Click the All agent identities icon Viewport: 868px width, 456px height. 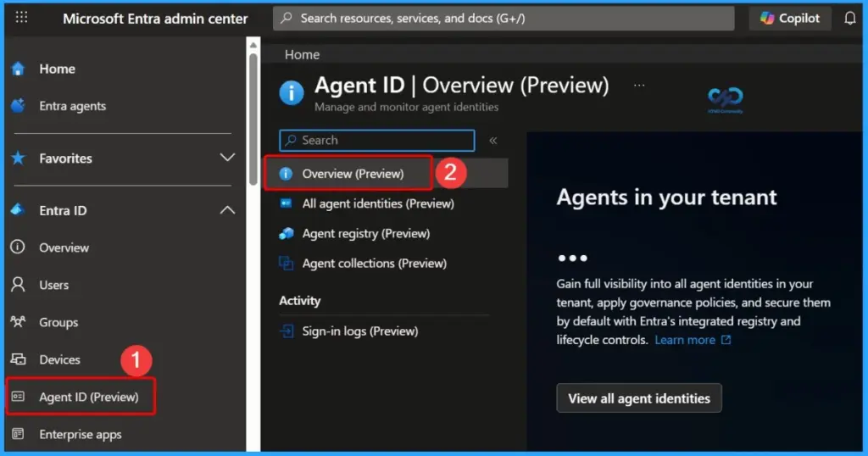[x=286, y=203]
